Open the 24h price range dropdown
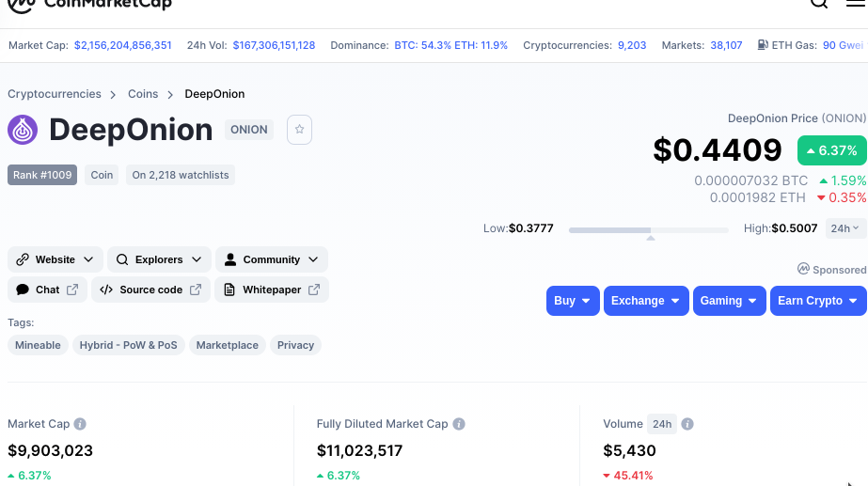Viewport: 868px width, 486px height. 845,228
